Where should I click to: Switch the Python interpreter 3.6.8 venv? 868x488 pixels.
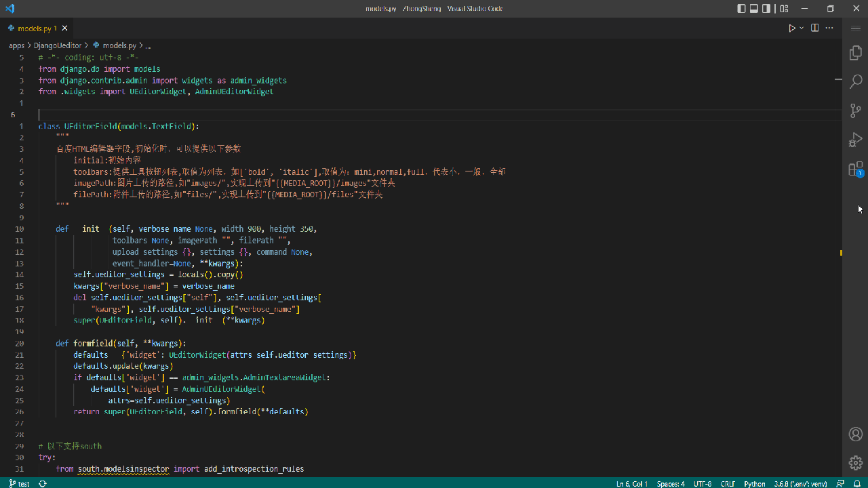801,483
